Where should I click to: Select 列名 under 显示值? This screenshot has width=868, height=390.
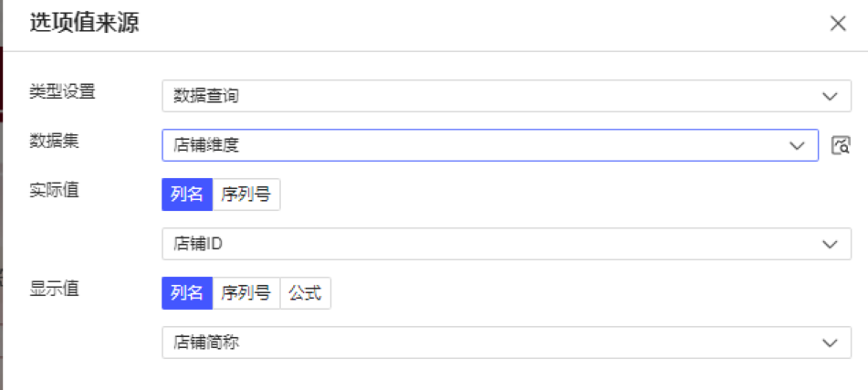point(187,293)
